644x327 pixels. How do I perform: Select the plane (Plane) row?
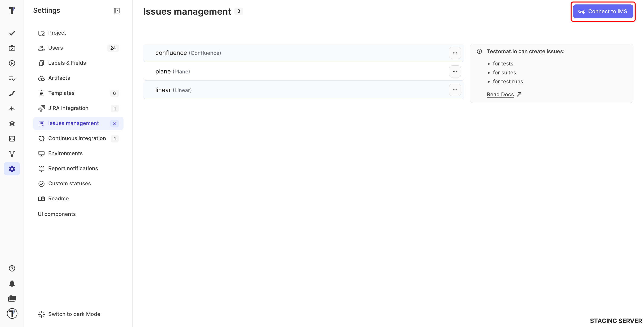point(304,71)
